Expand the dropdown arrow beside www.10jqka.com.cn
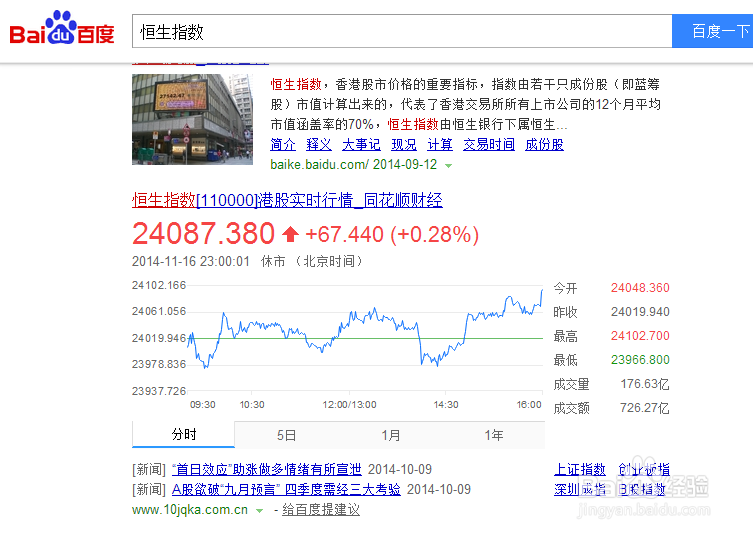 259,511
